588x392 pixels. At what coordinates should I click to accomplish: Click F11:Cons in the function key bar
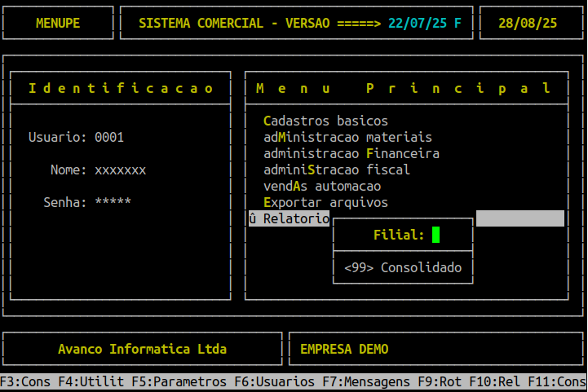point(557,382)
